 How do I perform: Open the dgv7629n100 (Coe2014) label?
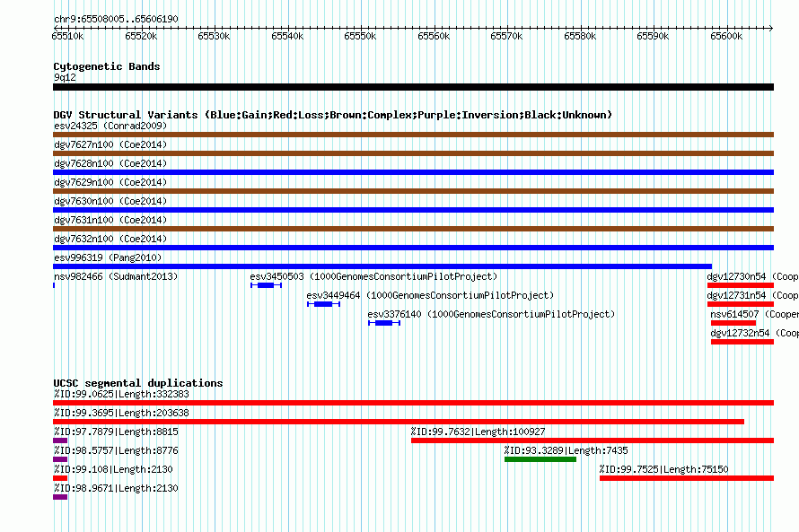click(x=110, y=182)
